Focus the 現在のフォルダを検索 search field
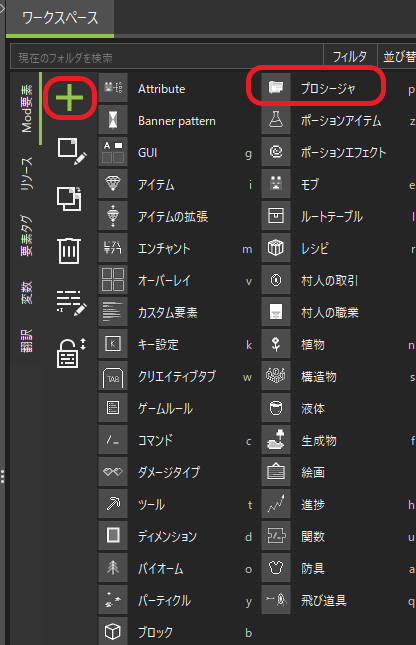416x645 pixels. point(167,57)
